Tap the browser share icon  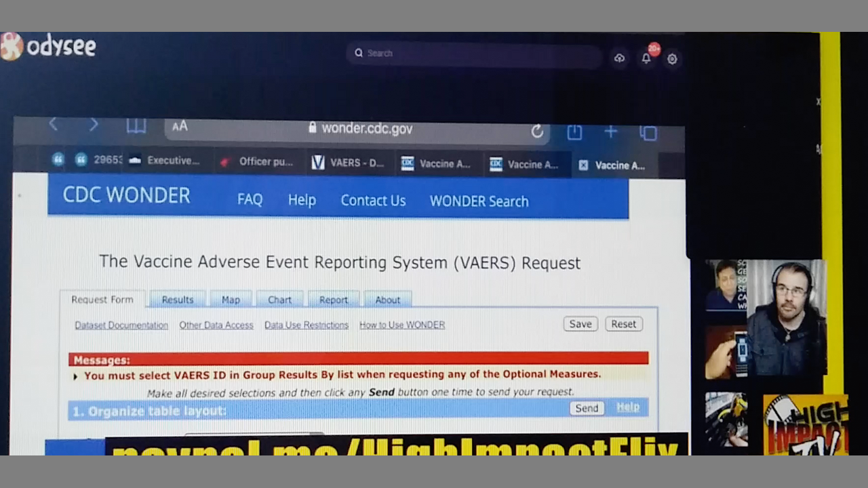tap(574, 132)
